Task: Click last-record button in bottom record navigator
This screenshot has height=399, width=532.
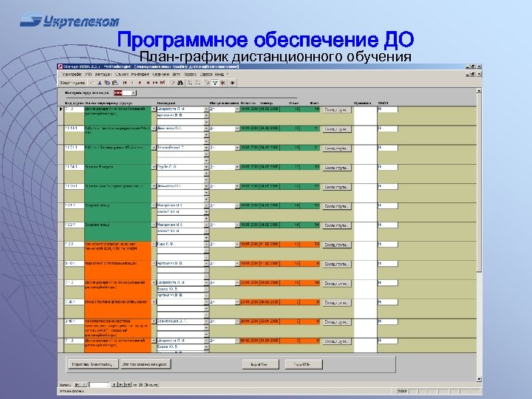Action: [x=120, y=384]
